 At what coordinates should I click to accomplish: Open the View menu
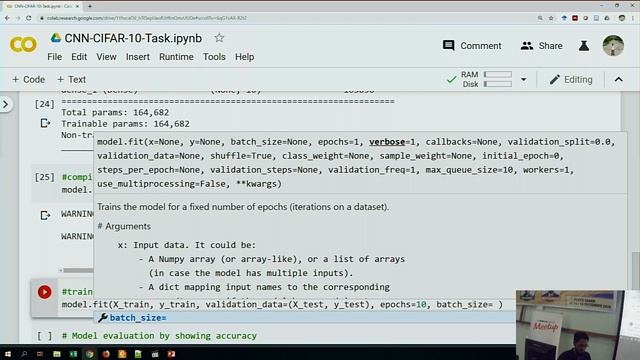[x=106, y=57]
